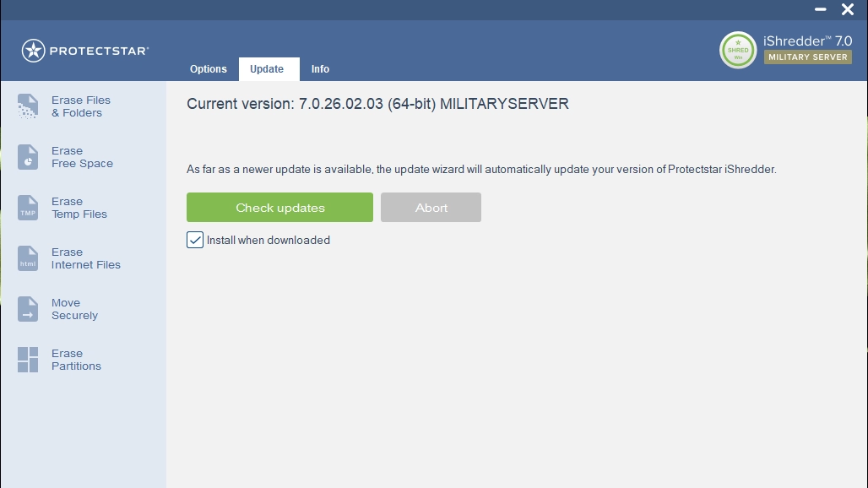
Task: Click the gray Abort button
Action: [x=431, y=208]
